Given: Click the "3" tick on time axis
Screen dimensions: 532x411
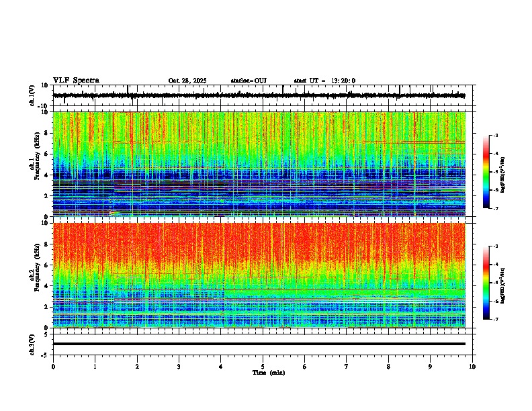Looking at the screenshot, I should pos(179,367).
